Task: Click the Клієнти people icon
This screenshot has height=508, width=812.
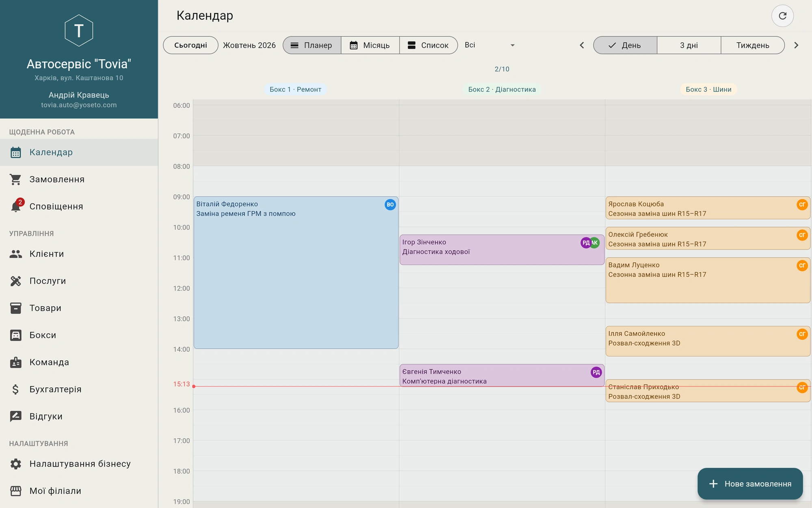Action: click(15, 254)
